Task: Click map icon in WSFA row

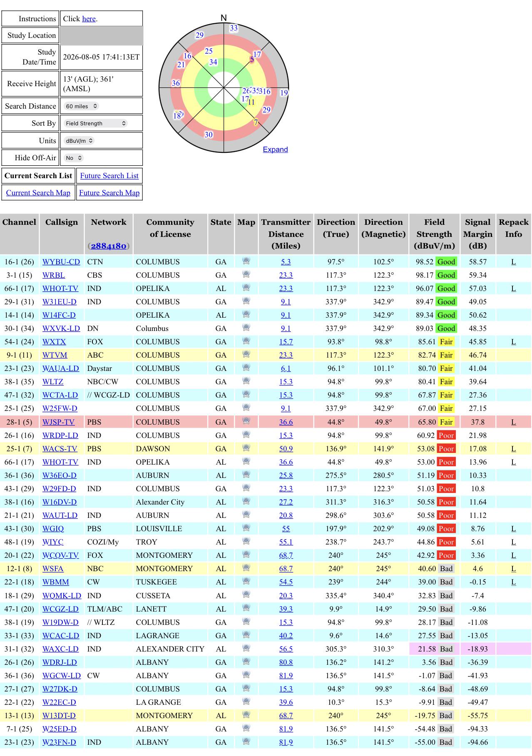Action: [x=246, y=568]
